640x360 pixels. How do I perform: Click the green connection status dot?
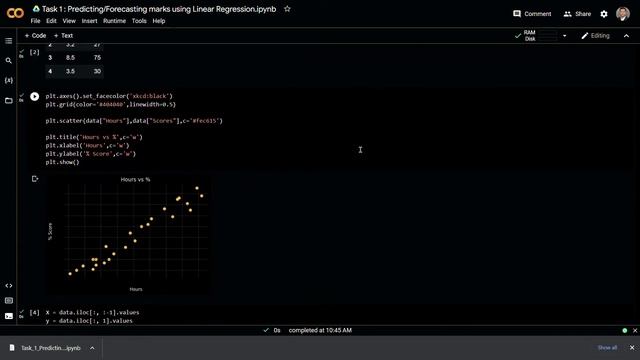[x=624, y=330]
